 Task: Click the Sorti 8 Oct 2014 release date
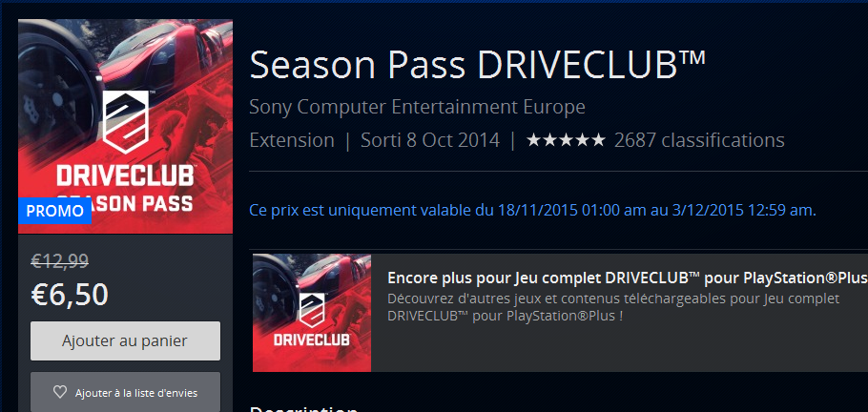tap(430, 140)
